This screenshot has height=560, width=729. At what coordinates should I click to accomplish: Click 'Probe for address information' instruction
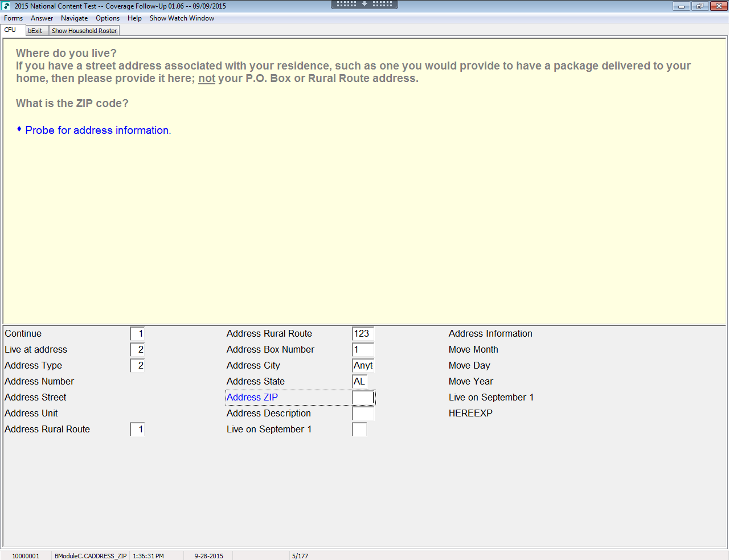click(98, 130)
